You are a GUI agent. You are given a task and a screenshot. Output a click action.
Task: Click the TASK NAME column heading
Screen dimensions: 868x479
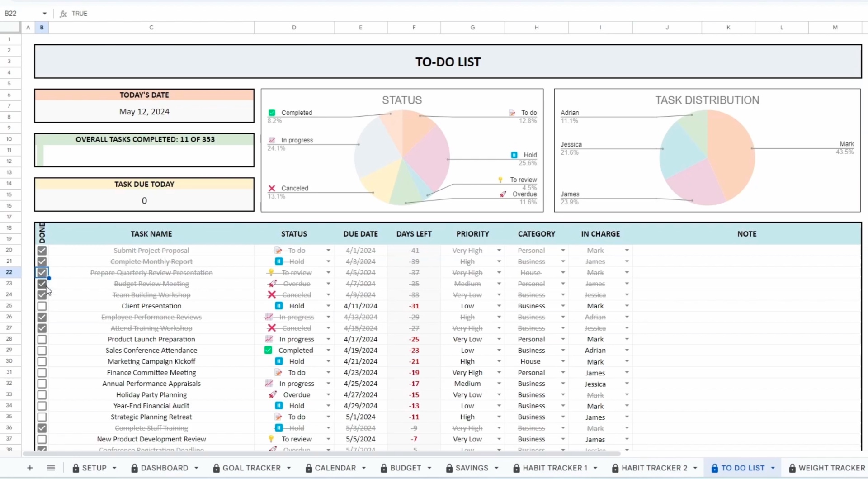pyautogui.click(x=151, y=234)
